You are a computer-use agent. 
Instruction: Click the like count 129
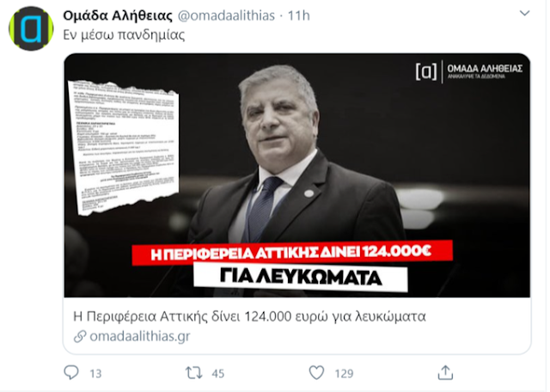pyautogui.click(x=344, y=374)
